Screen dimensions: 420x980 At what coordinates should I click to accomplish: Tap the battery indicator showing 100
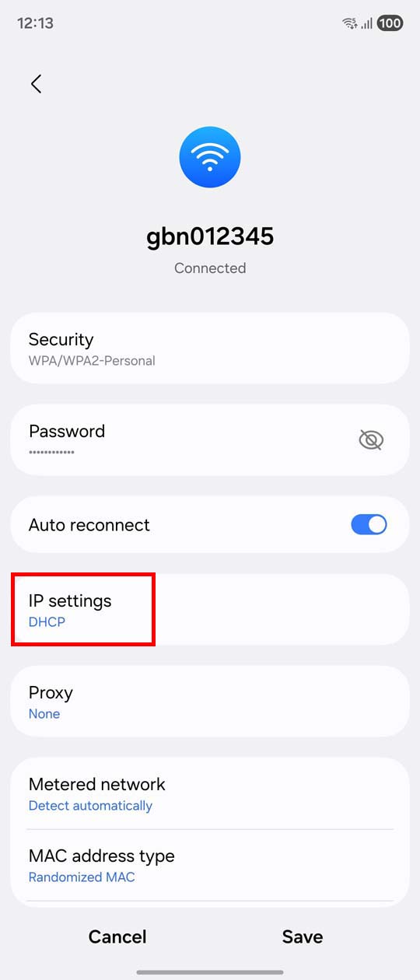click(390, 23)
